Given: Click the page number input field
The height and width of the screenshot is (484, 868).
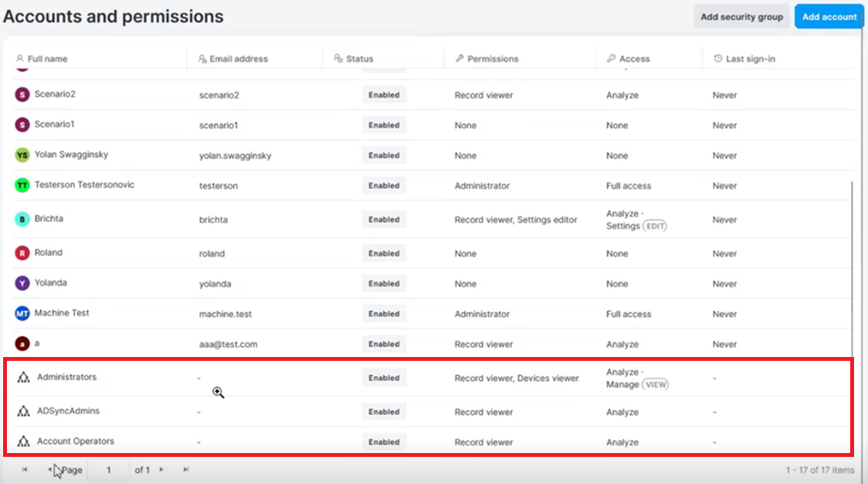Looking at the screenshot, I should (108, 469).
